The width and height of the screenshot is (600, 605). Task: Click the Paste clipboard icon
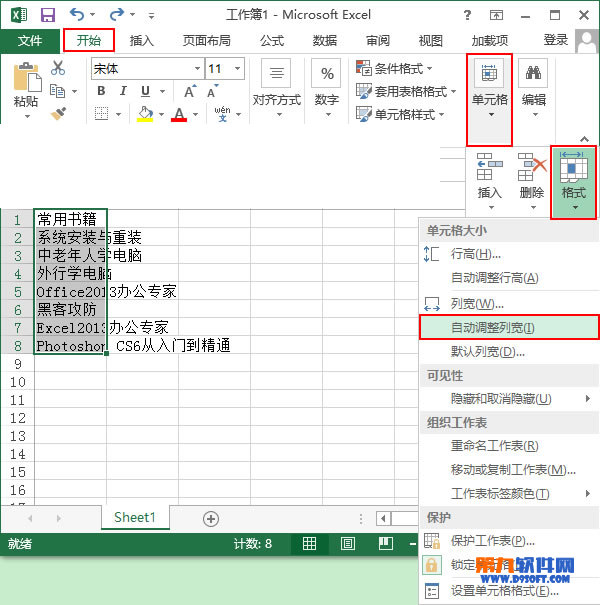(26, 77)
